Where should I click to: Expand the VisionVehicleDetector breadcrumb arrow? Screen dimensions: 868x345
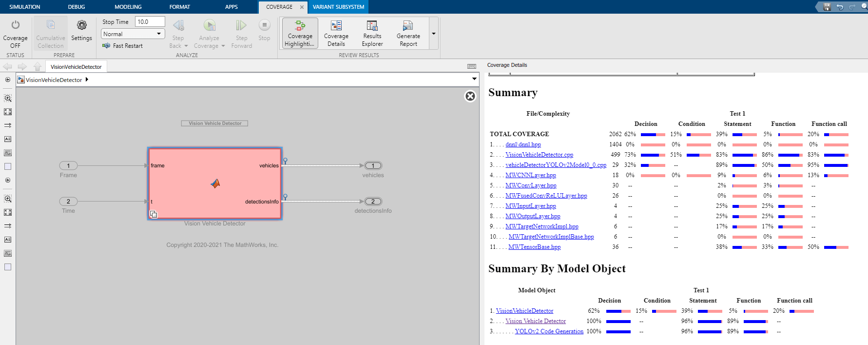click(x=87, y=80)
